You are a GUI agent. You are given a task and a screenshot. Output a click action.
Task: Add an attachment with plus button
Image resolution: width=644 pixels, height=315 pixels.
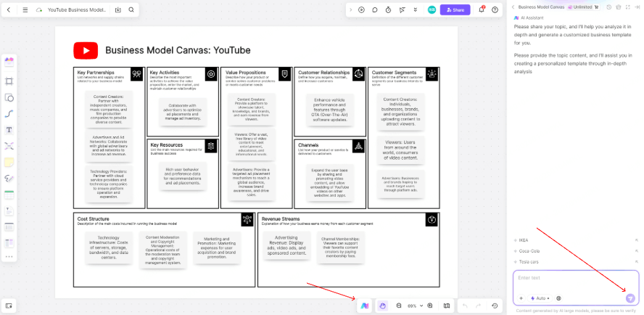pyautogui.click(x=521, y=298)
